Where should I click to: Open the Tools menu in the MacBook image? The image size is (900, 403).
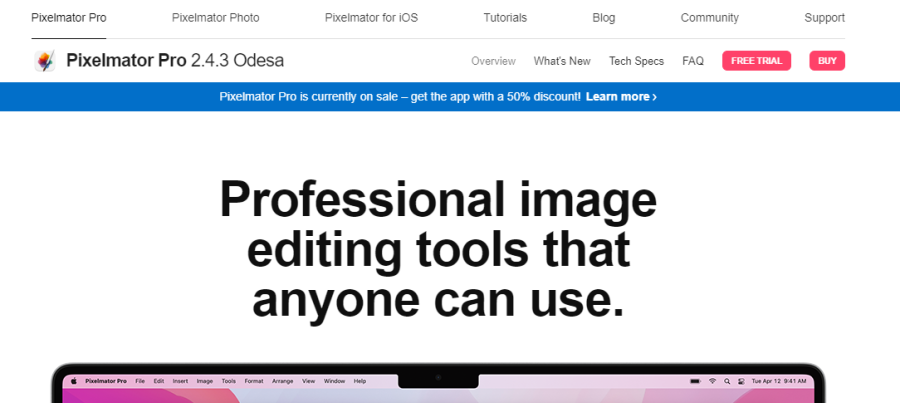click(x=228, y=381)
